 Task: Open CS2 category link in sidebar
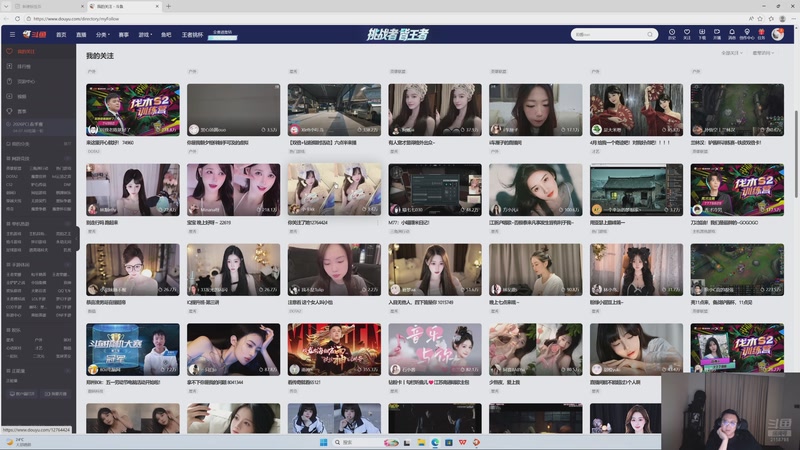pos(9,184)
